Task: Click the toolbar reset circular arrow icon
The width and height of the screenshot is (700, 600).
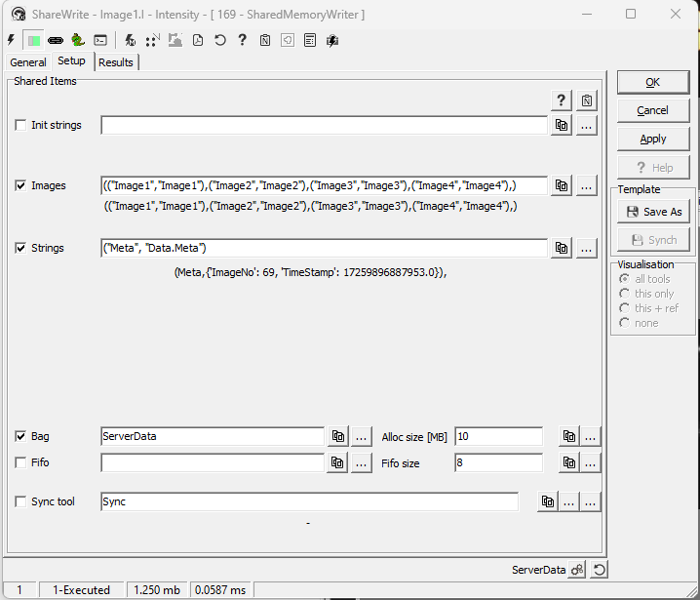Action: pyautogui.click(x=220, y=41)
